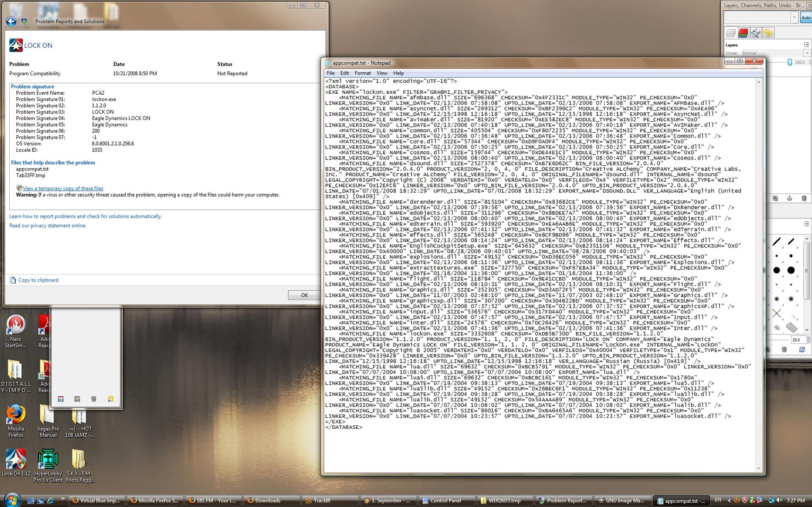Click the Notepad scrollbar down arrow
Screen dimensions: 812x507
[759, 469]
